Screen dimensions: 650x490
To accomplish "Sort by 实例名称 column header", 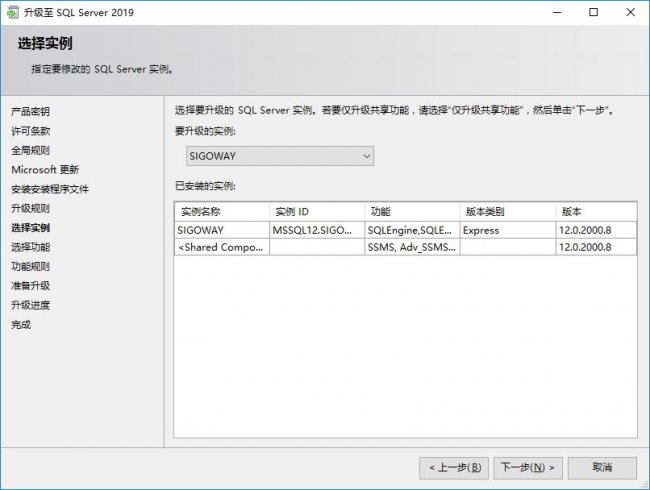I will point(222,212).
